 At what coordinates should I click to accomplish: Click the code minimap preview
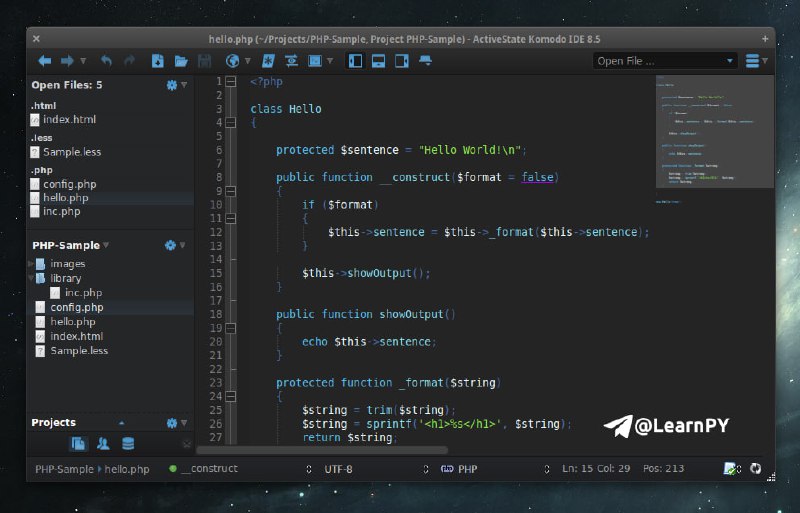point(714,132)
